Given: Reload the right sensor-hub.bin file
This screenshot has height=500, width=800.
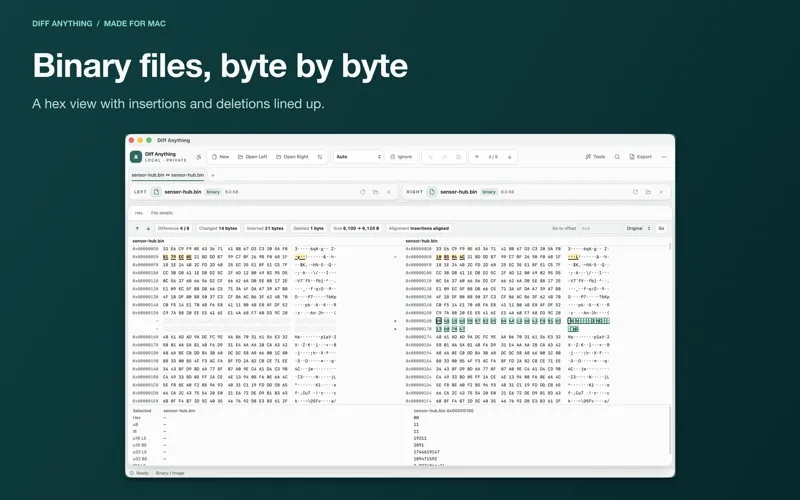Looking at the screenshot, I should (x=635, y=192).
